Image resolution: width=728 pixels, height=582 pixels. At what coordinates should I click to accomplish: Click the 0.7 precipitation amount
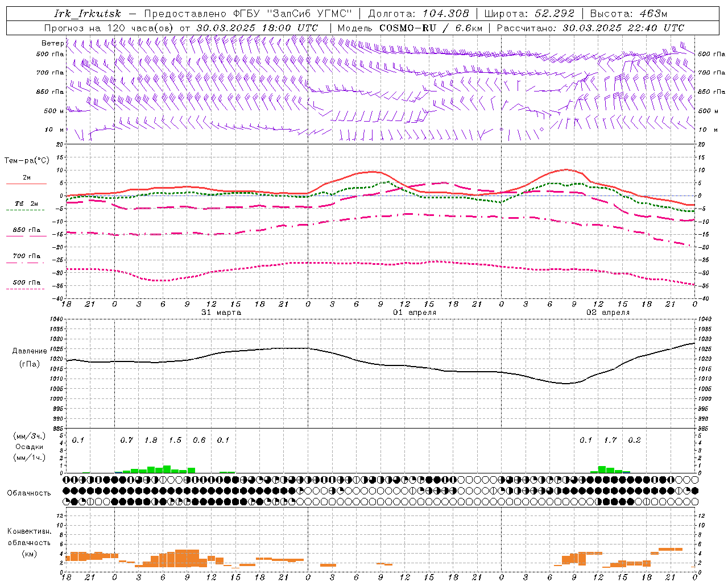coord(126,440)
